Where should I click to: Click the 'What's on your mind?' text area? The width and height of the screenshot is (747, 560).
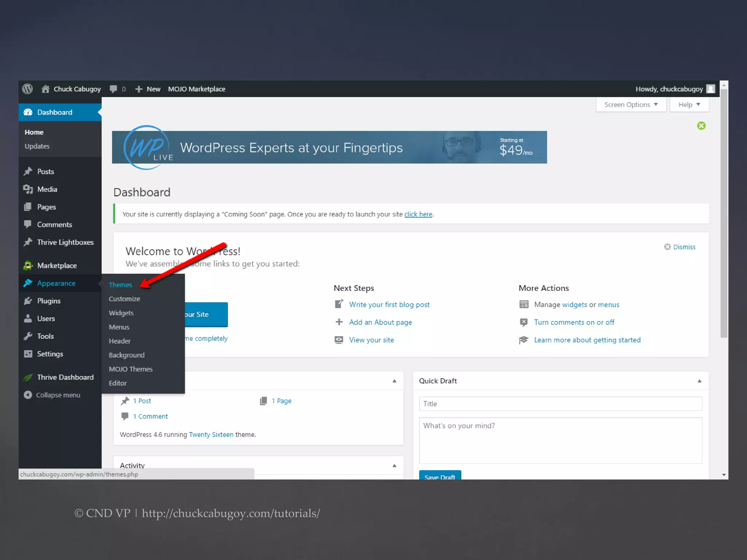[560, 440]
